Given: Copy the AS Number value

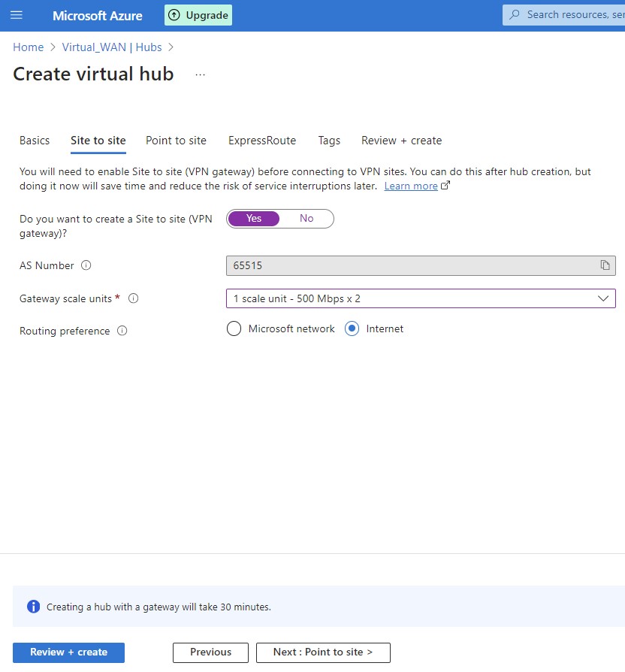Looking at the screenshot, I should coord(605,265).
